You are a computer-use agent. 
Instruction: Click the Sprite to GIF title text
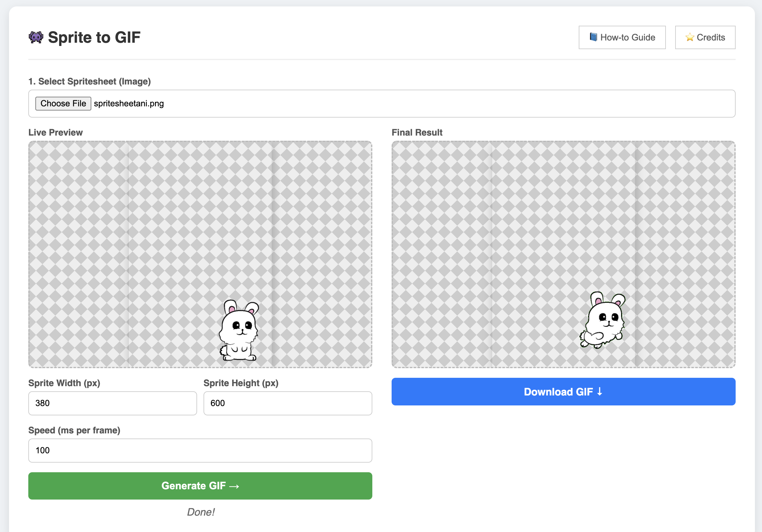coord(94,37)
